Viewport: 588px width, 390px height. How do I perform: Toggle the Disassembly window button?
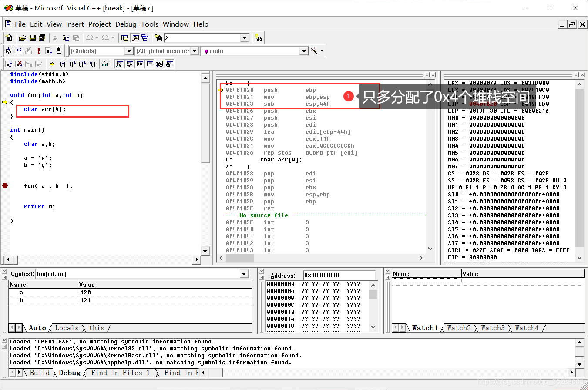(x=169, y=64)
